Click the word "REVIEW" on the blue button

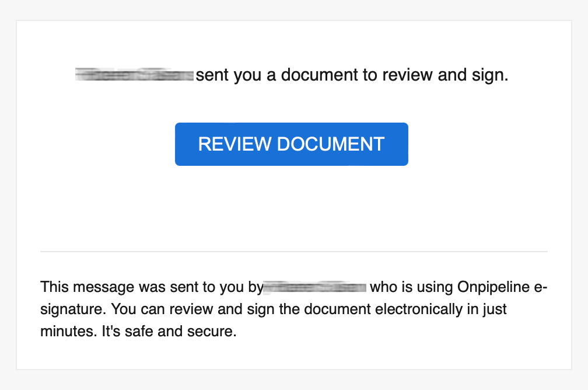click(235, 144)
